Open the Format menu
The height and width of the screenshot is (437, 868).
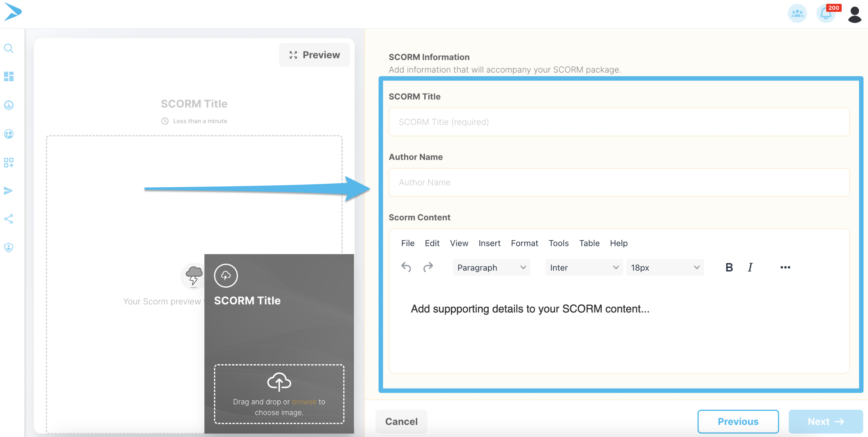pos(524,243)
